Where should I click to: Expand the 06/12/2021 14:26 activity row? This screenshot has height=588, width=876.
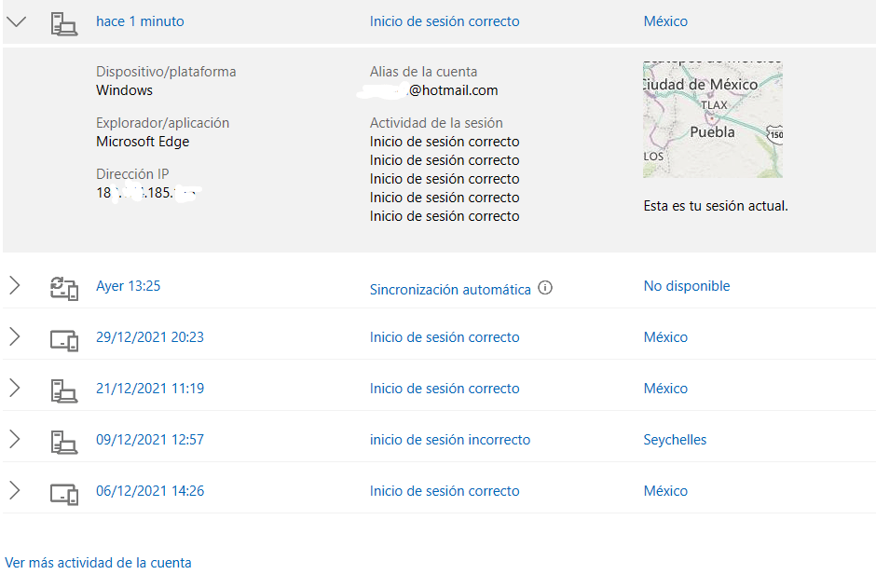click(15, 491)
